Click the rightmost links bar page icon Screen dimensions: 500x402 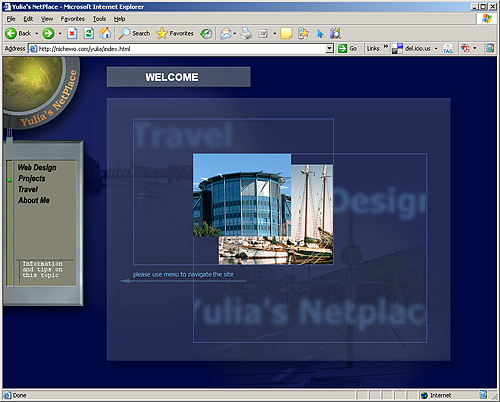489,48
